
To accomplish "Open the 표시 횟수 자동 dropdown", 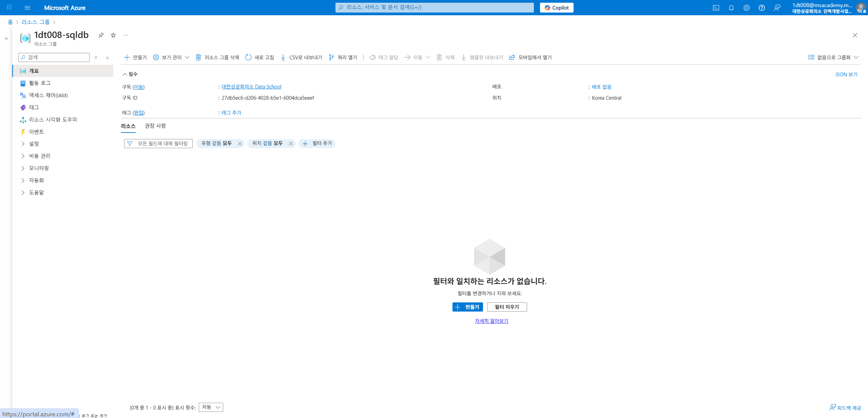I will 211,407.
